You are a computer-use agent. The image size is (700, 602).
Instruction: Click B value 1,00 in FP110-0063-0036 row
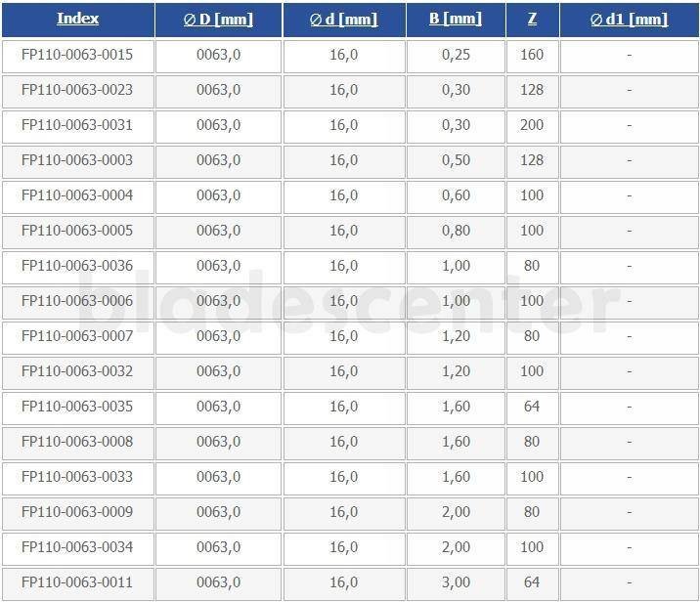click(456, 266)
